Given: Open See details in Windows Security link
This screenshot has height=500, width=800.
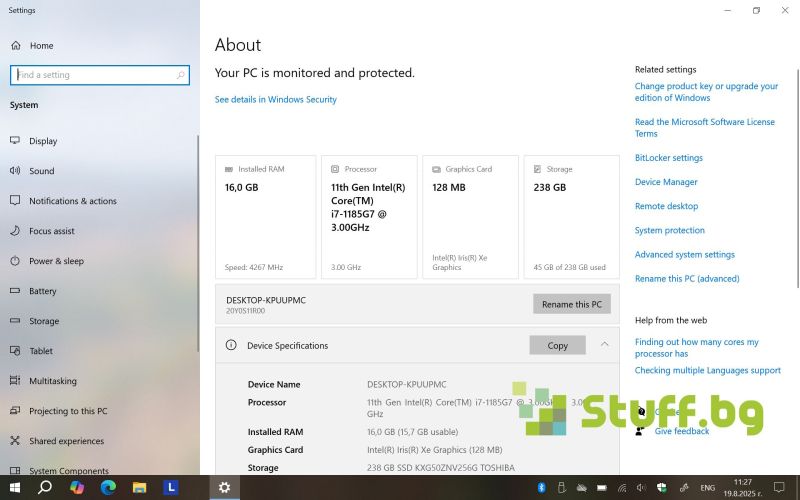Looking at the screenshot, I should click(276, 100).
